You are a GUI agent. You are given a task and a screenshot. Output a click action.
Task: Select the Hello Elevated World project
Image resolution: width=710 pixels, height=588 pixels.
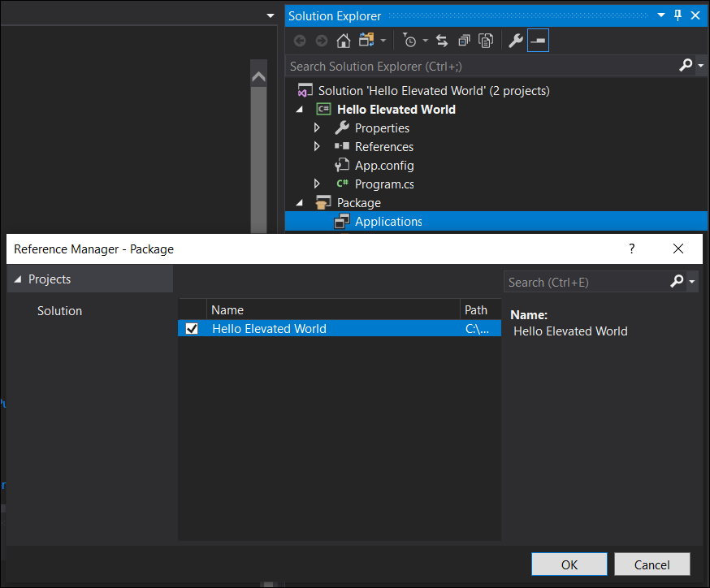coord(396,110)
